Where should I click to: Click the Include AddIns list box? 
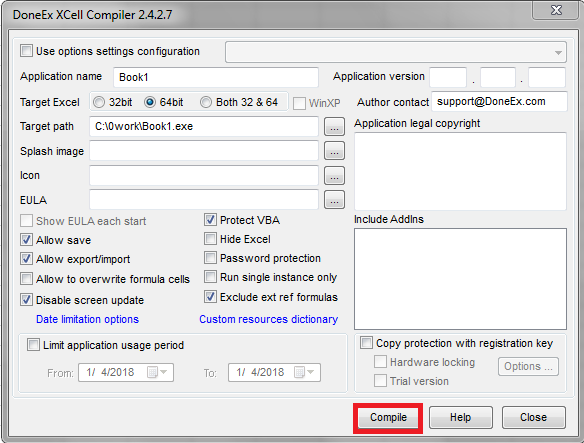click(x=460, y=279)
